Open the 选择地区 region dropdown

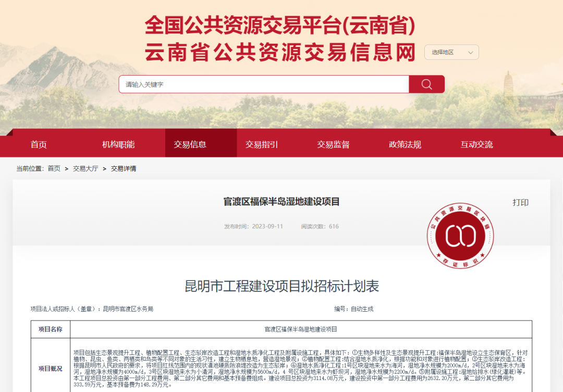451,53
